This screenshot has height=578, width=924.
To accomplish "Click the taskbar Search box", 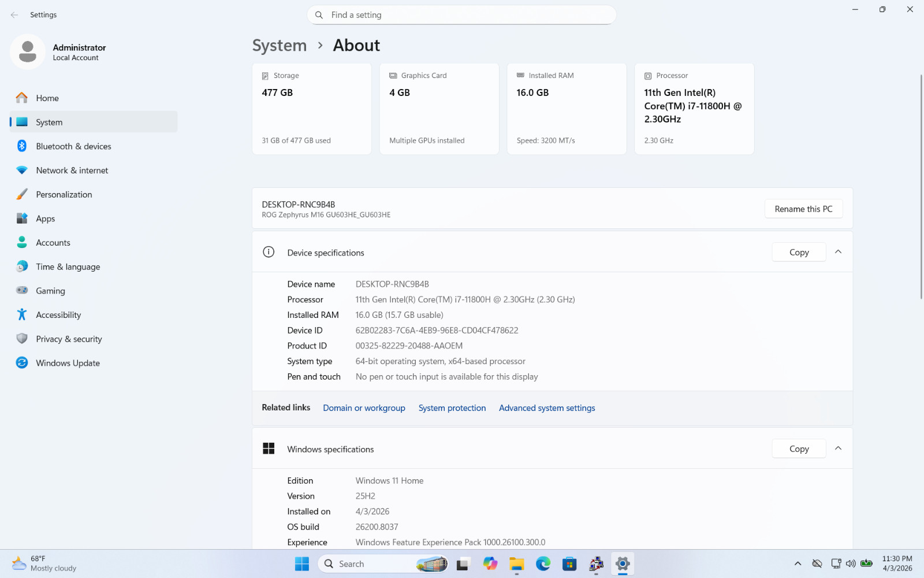I will [383, 564].
